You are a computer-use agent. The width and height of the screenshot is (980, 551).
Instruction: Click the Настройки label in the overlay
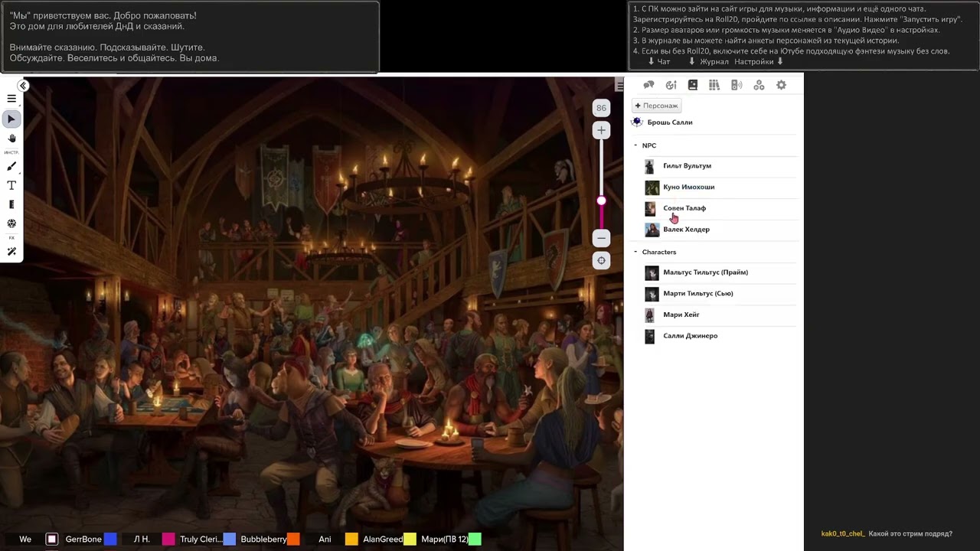754,62
